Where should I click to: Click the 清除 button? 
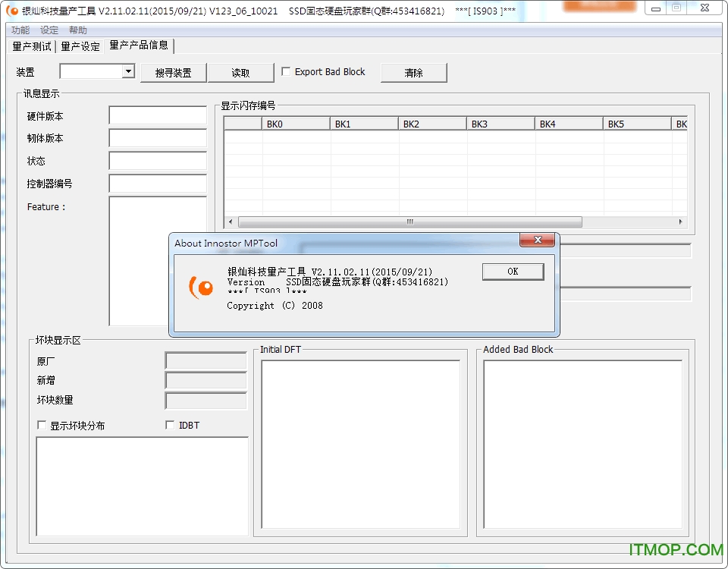tap(413, 73)
